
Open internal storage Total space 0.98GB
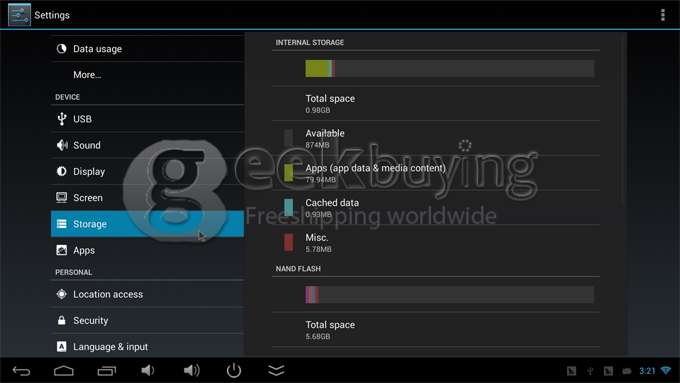coord(435,104)
